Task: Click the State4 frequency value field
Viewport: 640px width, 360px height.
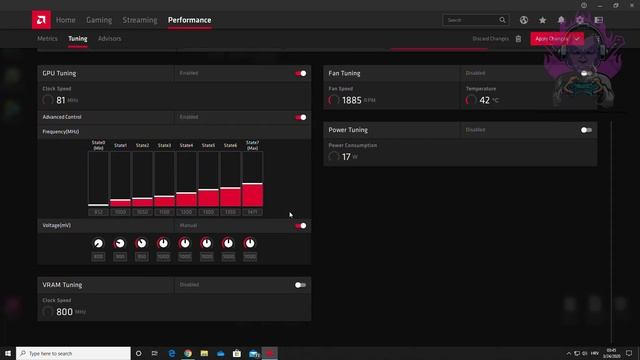Action: tap(187, 212)
